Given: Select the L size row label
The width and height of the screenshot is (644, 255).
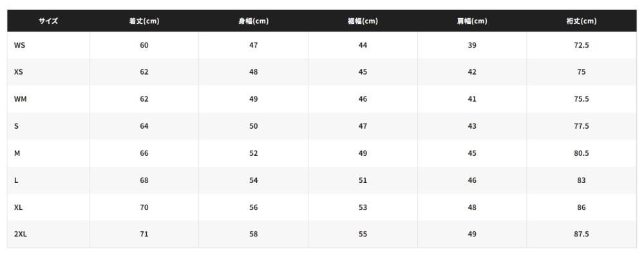Looking at the screenshot, I should point(15,180).
